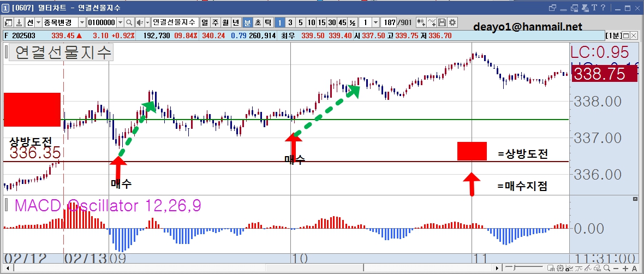Zoom in with the plus icon
The width and height of the screenshot is (644, 274).
pyautogui.click(x=625, y=268)
